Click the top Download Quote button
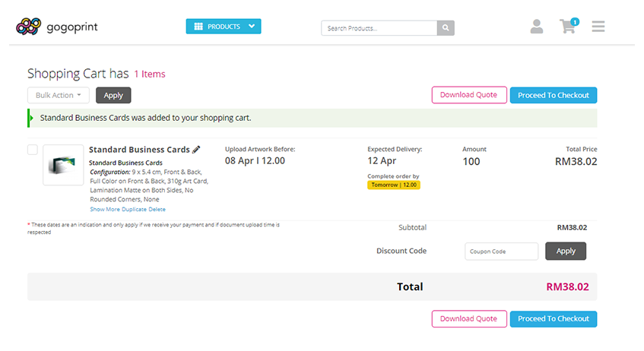This screenshot has height=351, width=644. [468, 95]
